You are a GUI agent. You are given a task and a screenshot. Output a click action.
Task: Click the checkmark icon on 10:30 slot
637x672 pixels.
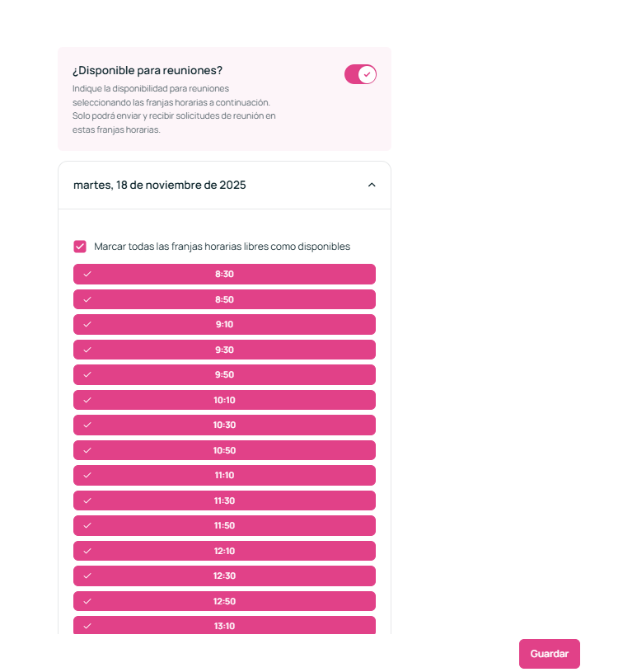point(87,425)
